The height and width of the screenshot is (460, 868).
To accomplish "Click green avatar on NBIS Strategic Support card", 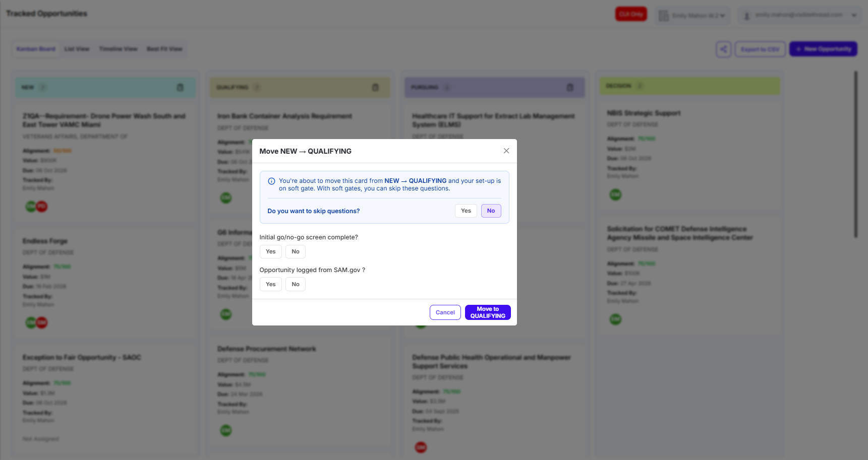I will (616, 194).
